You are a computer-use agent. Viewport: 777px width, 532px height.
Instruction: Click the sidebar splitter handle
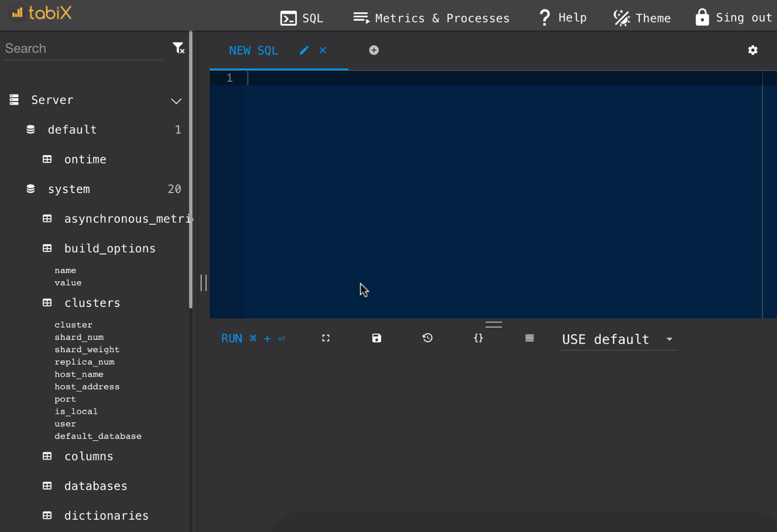204,283
